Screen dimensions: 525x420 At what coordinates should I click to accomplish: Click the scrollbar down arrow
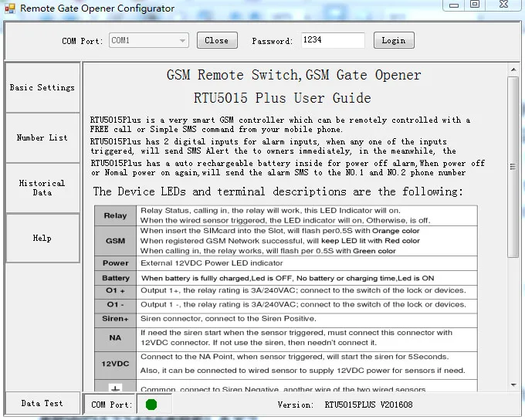click(x=513, y=385)
